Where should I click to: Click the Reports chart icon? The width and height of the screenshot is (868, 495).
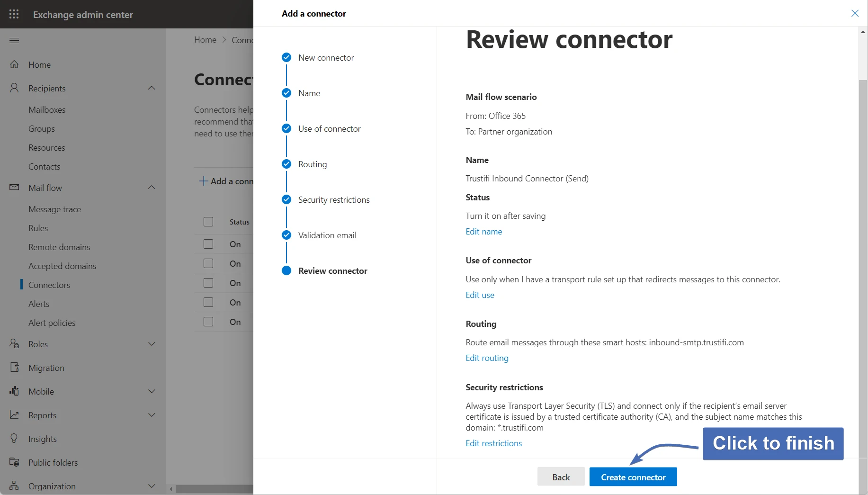(14, 415)
